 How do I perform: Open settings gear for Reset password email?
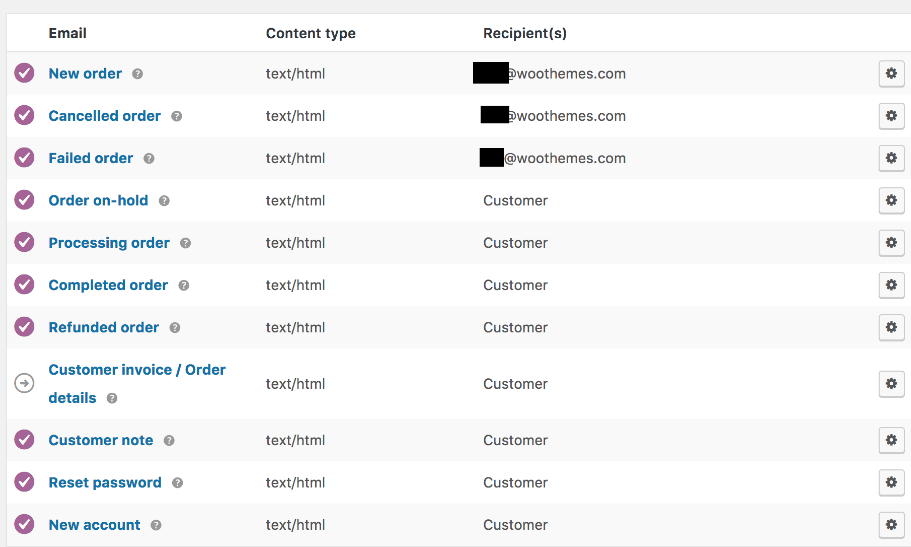(x=891, y=482)
